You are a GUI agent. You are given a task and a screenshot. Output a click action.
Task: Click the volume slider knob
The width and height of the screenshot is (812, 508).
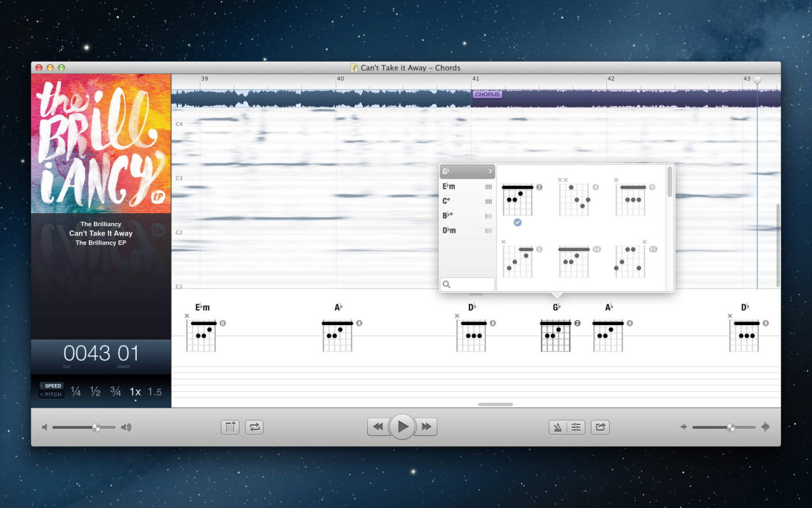[x=96, y=427]
